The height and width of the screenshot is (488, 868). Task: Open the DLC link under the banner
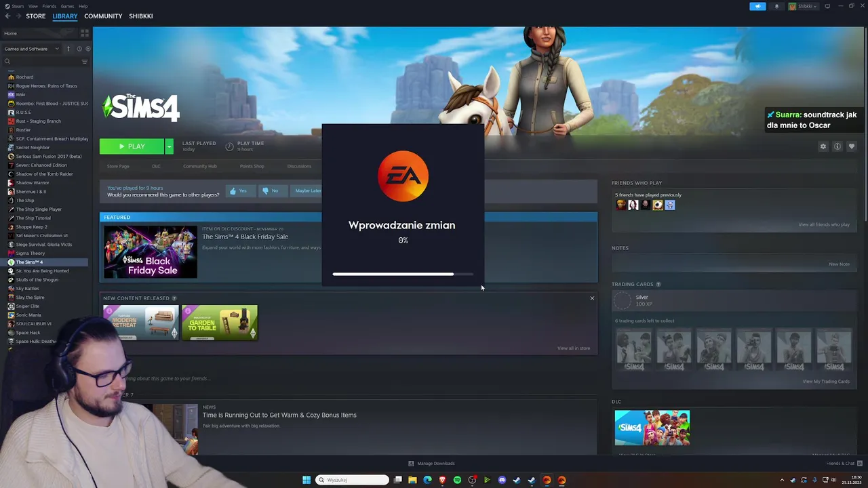pos(156,166)
